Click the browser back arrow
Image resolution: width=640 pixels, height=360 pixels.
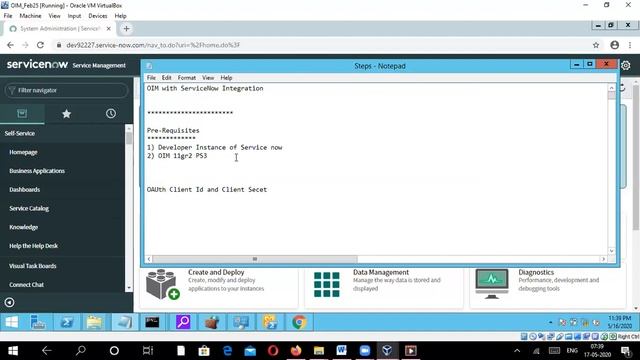click(x=10, y=45)
